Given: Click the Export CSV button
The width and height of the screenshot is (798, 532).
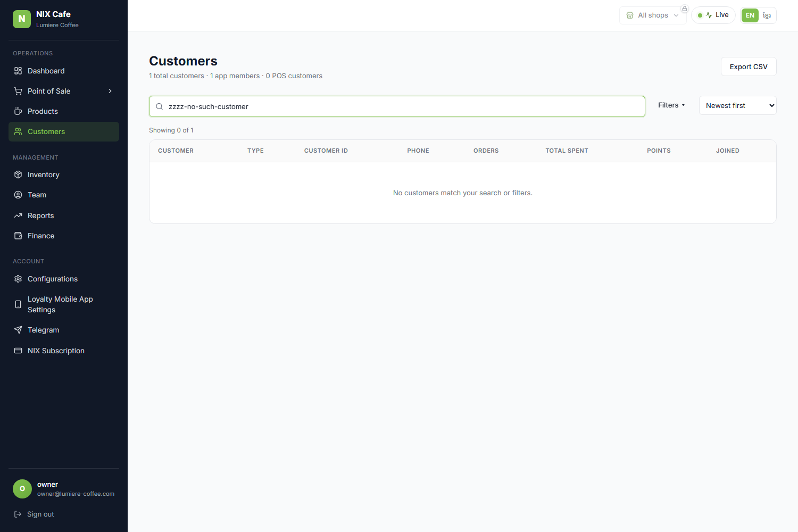Looking at the screenshot, I should point(749,66).
